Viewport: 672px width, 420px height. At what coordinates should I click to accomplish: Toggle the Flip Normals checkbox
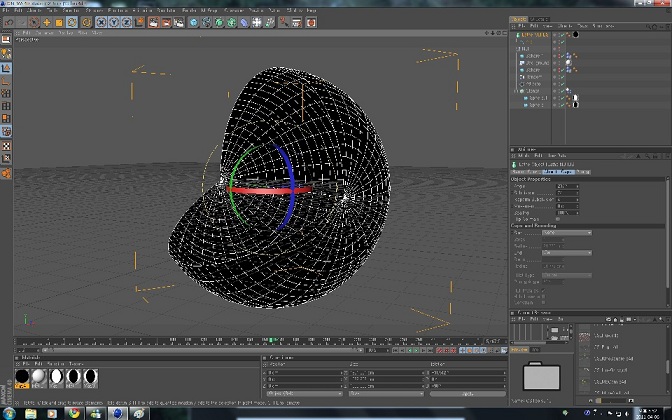pos(558,219)
